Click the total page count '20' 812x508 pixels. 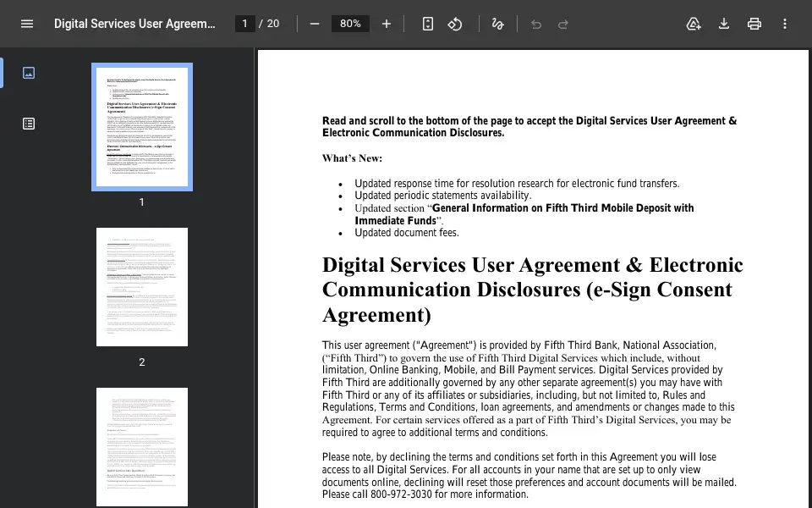273,24
